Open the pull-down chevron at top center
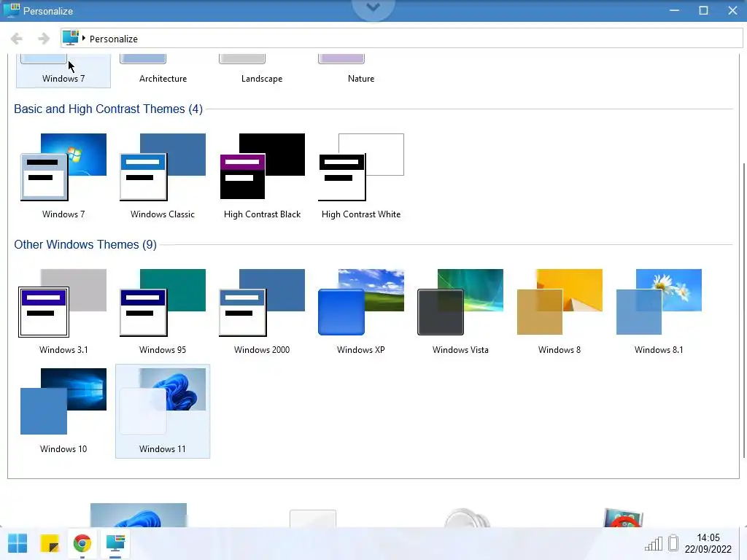747x560 pixels. pos(373,8)
